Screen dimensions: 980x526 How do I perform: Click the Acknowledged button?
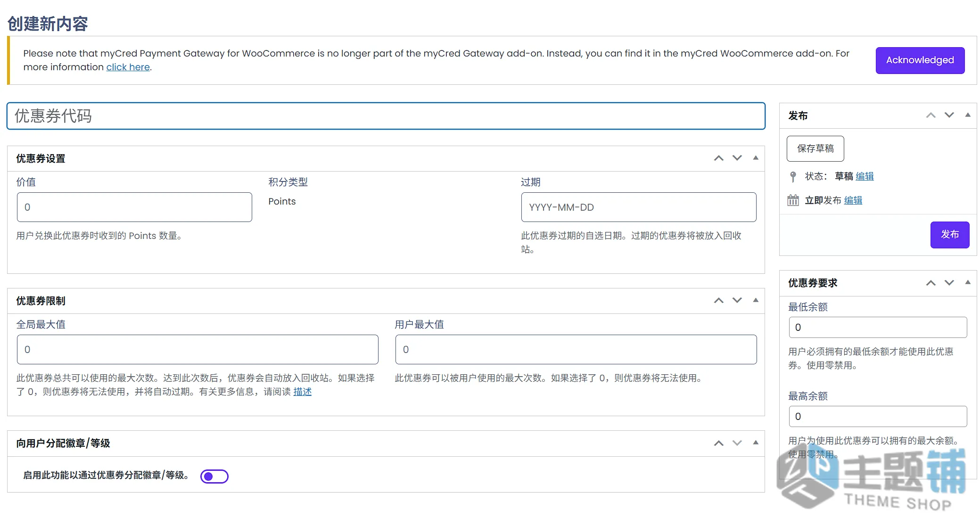click(920, 60)
